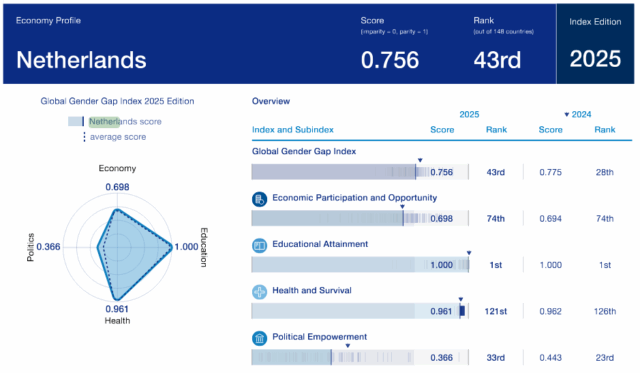Click the 2025 Score column header
The width and height of the screenshot is (640, 373).
tap(442, 130)
